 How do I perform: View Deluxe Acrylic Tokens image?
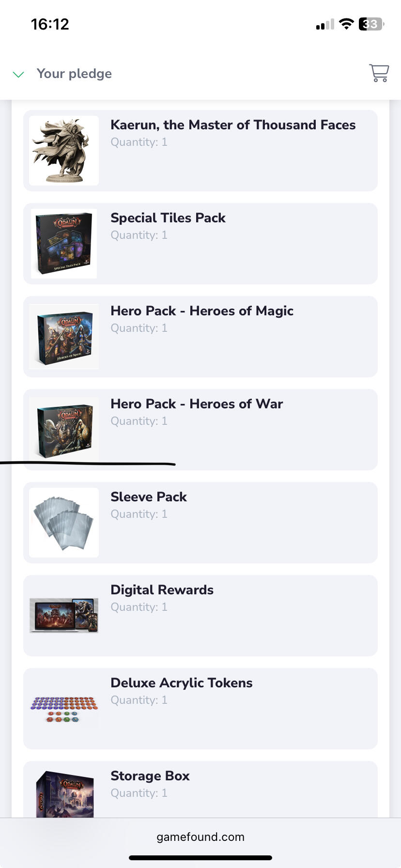pyautogui.click(x=64, y=709)
